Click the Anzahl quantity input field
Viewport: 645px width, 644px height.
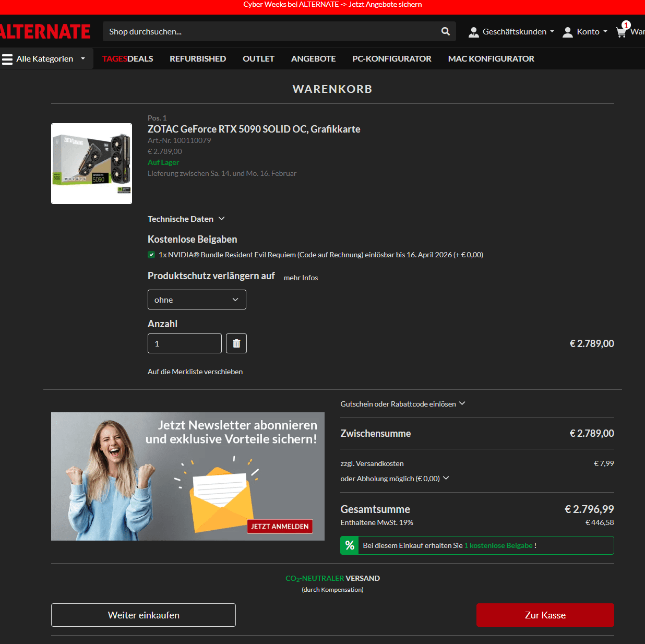[185, 343]
